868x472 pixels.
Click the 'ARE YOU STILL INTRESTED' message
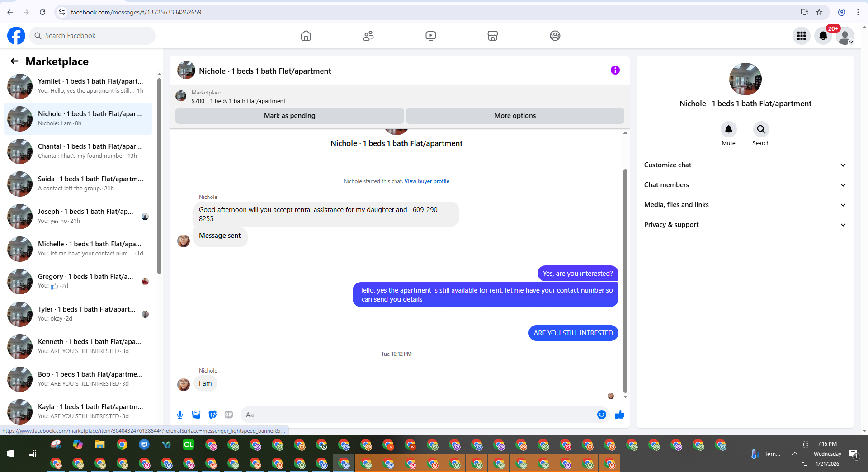(573, 333)
